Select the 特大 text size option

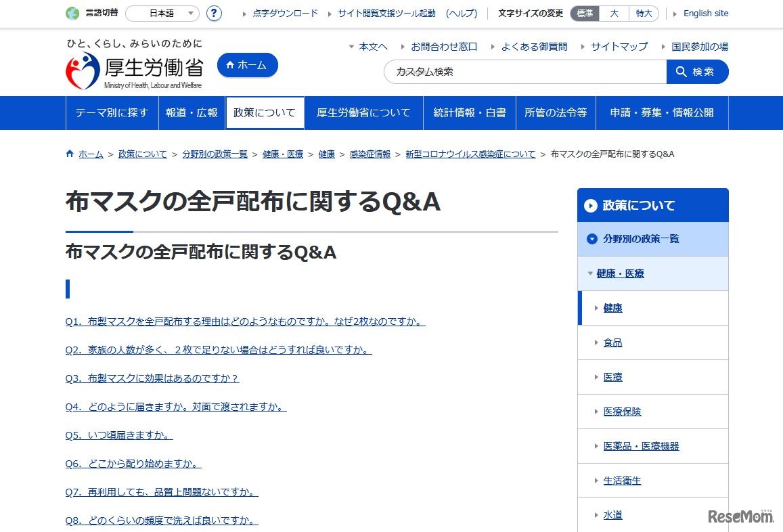[x=644, y=13]
